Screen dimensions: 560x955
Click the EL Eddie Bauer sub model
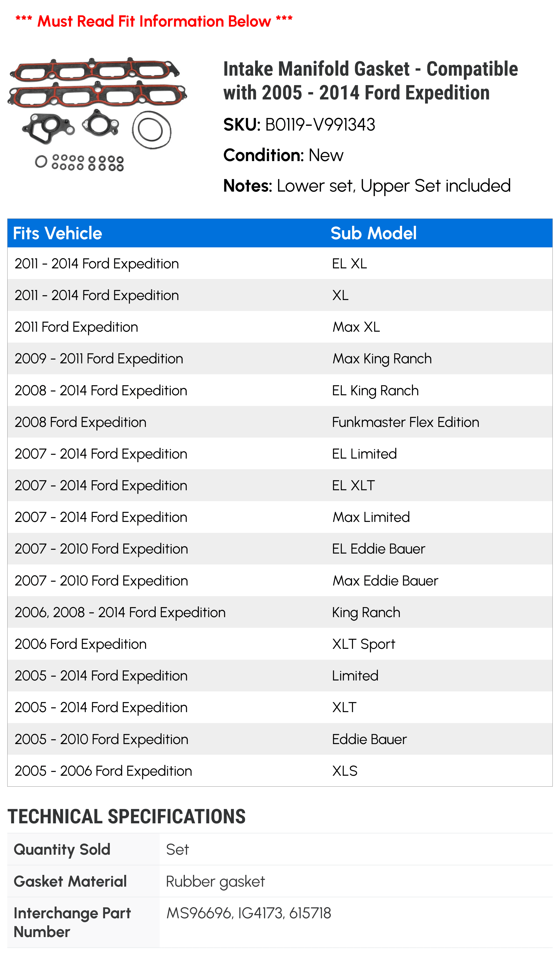[x=379, y=549]
